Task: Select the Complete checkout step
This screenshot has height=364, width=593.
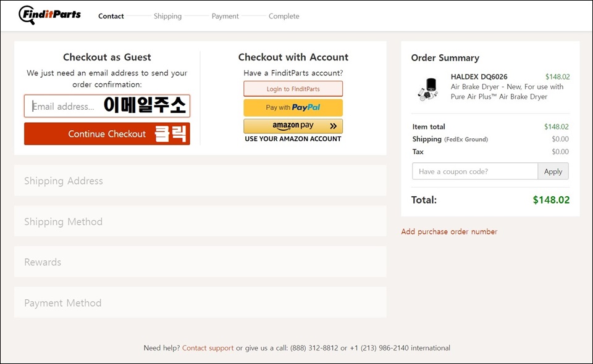Action: (x=284, y=16)
